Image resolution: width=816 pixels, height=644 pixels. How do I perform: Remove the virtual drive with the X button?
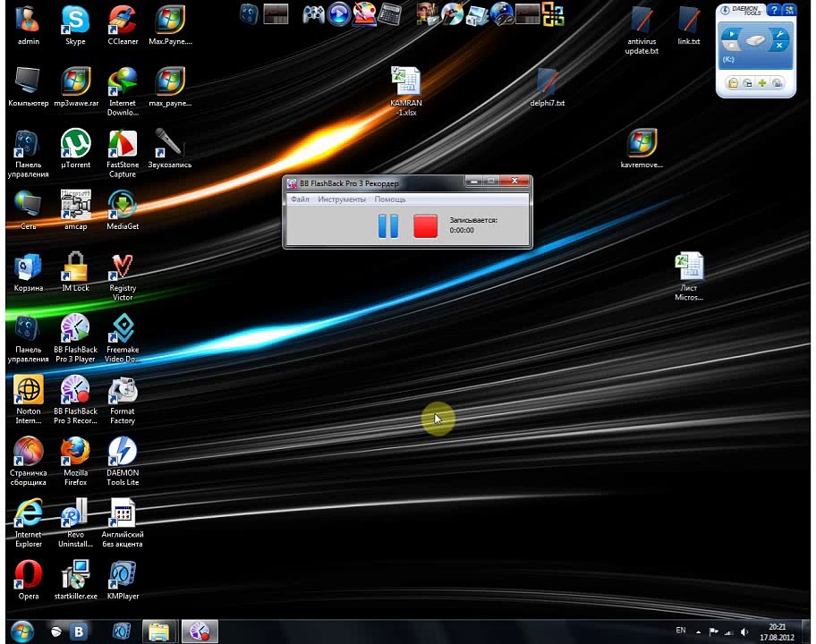[779, 46]
